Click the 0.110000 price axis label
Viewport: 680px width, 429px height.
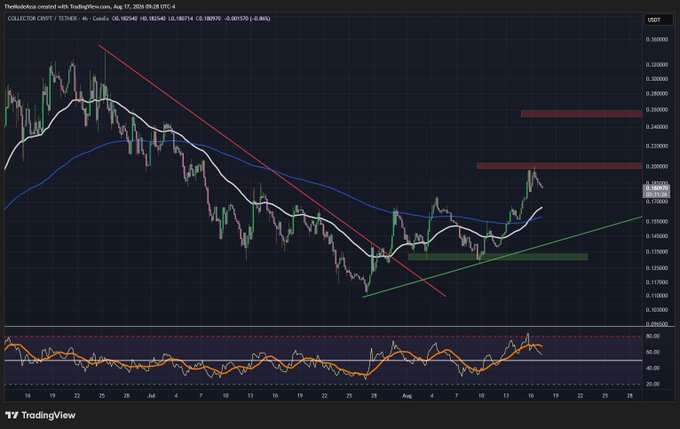pyautogui.click(x=657, y=295)
